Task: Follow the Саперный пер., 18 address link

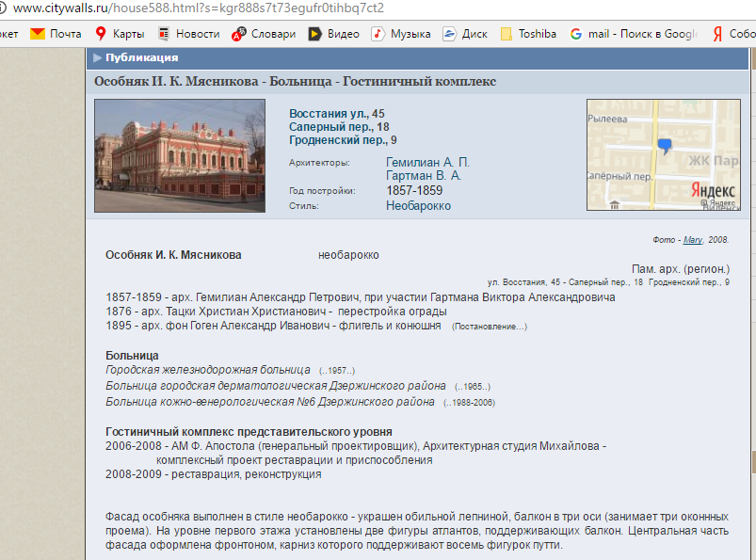Action: pyautogui.click(x=339, y=127)
